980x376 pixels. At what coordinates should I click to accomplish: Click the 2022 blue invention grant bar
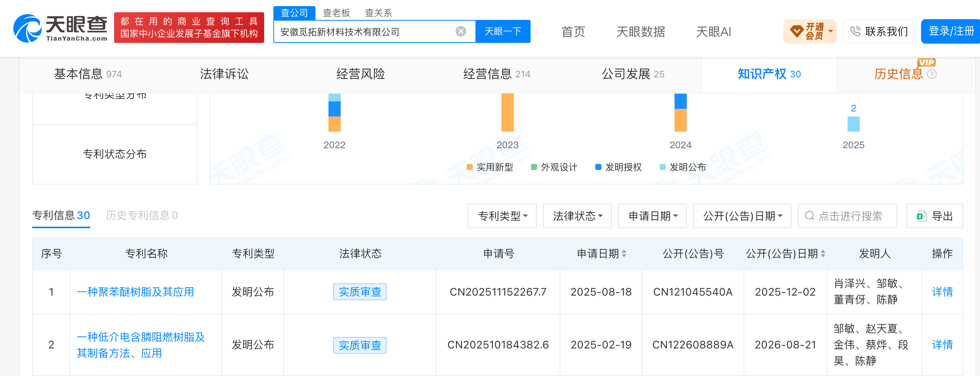[335, 109]
